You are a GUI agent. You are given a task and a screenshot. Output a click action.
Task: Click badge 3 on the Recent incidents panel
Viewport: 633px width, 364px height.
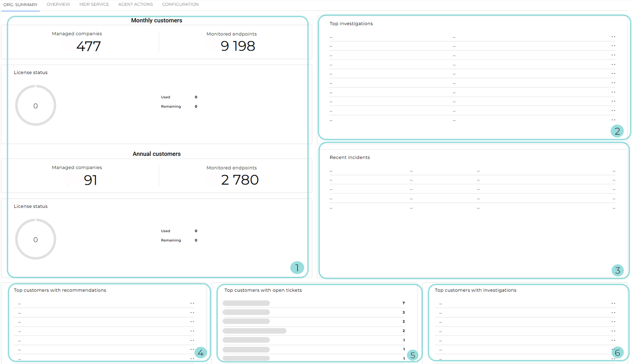[x=617, y=270]
